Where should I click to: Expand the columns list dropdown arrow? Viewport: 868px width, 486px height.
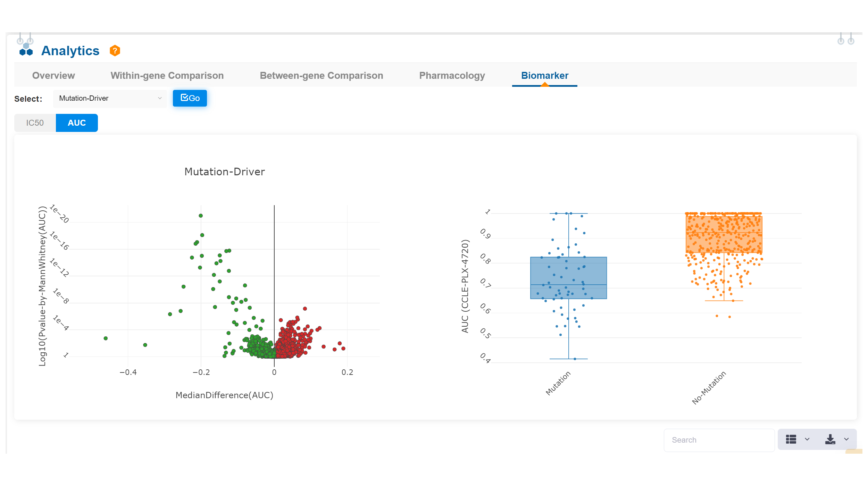coord(807,439)
